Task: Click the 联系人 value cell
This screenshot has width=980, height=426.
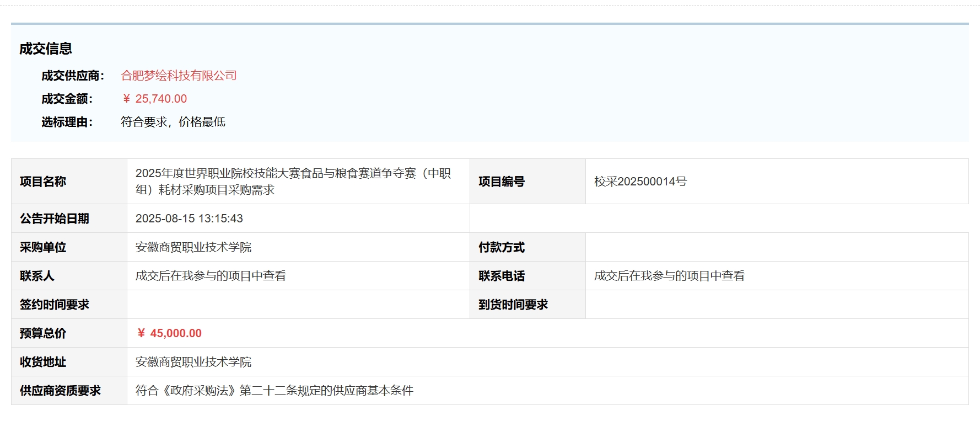Action: point(211,276)
